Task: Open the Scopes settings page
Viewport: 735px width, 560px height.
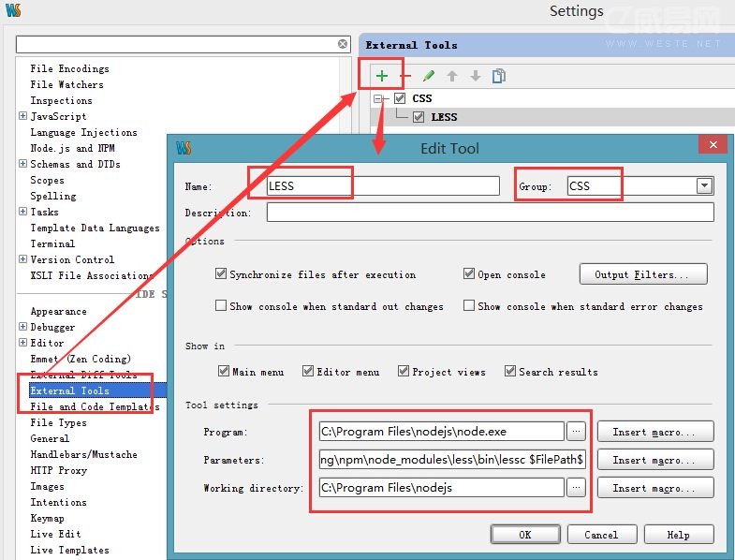Action: pos(48,180)
